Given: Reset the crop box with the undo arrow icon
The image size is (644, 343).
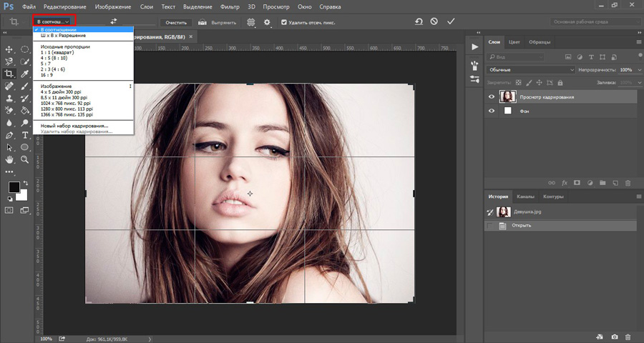Looking at the screenshot, I should point(419,22).
